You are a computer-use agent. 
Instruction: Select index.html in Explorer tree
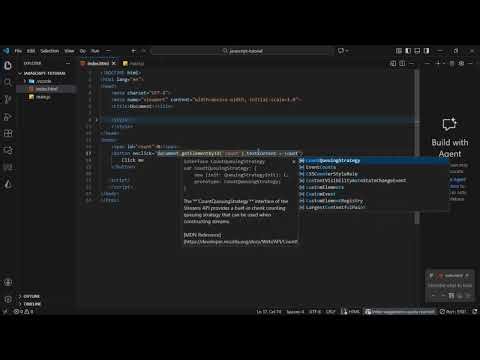coord(47,89)
